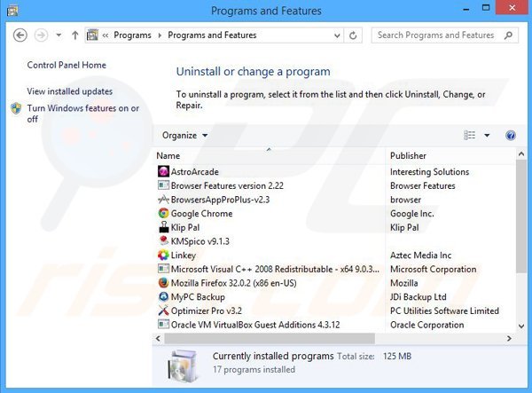
Task: Click vertical scrollbar up arrow
Action: (521, 154)
